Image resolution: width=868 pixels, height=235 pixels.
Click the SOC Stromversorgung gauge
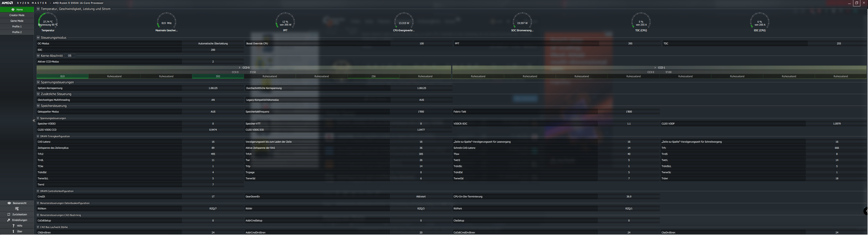[522, 22]
